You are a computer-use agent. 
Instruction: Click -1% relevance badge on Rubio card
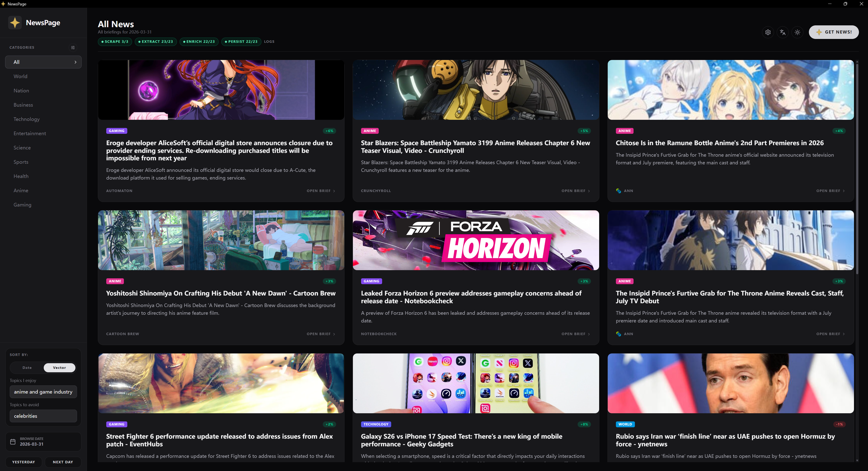[839, 424]
